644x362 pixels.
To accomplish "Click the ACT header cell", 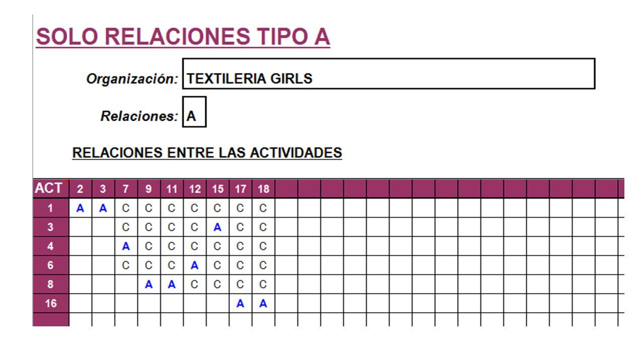I will point(51,189).
